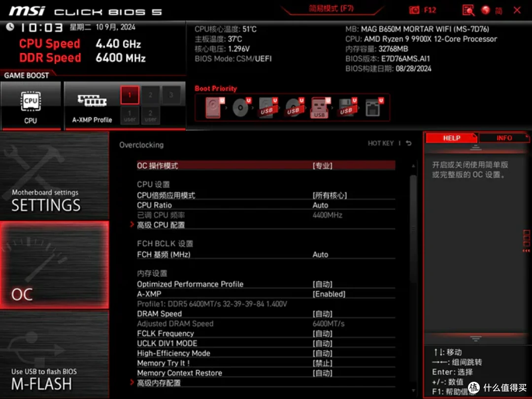Click the back arrow next to HOT KEY

[x=409, y=143]
